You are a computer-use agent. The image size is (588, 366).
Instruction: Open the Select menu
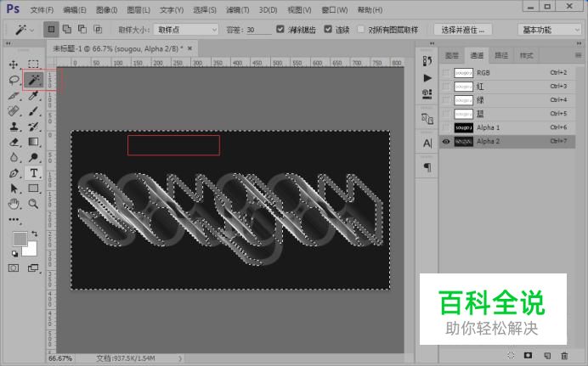[205, 9]
